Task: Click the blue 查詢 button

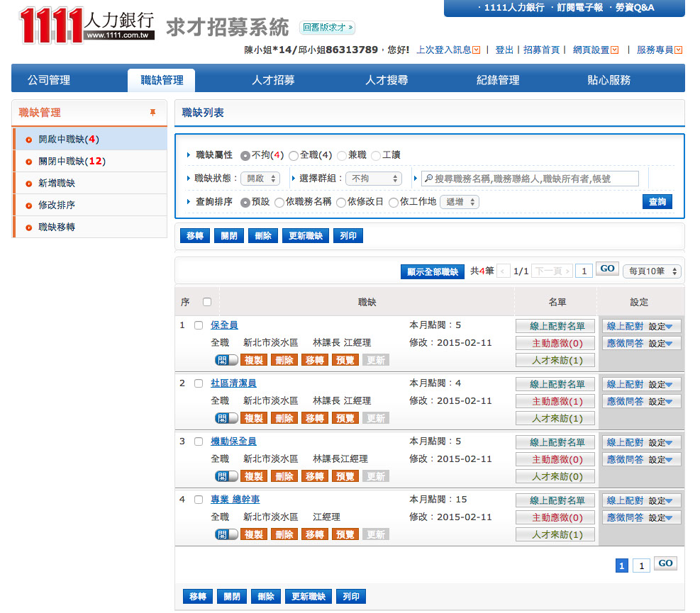Action: (657, 202)
